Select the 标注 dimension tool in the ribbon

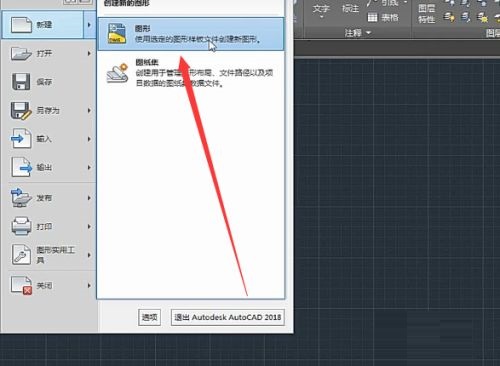tap(350, 8)
